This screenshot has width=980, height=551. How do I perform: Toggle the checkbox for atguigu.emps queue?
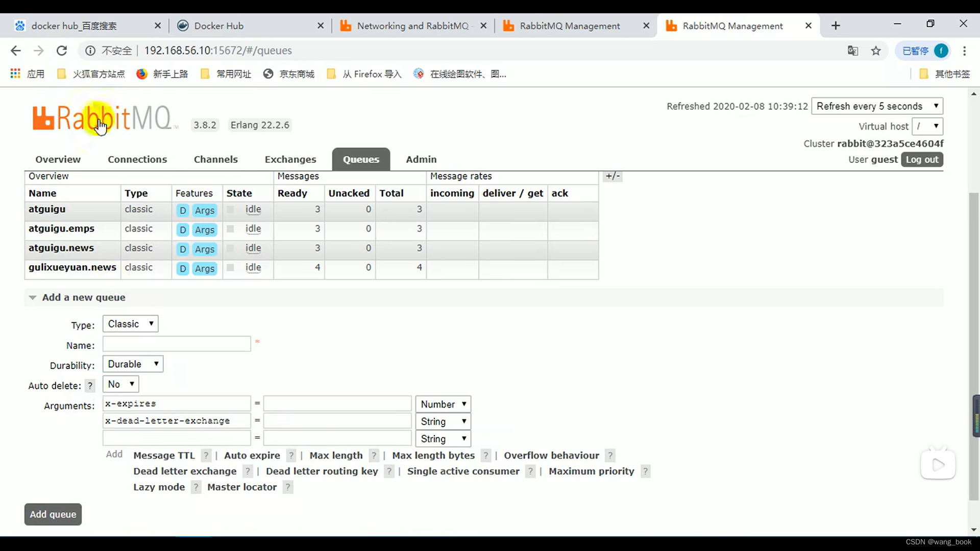point(231,230)
